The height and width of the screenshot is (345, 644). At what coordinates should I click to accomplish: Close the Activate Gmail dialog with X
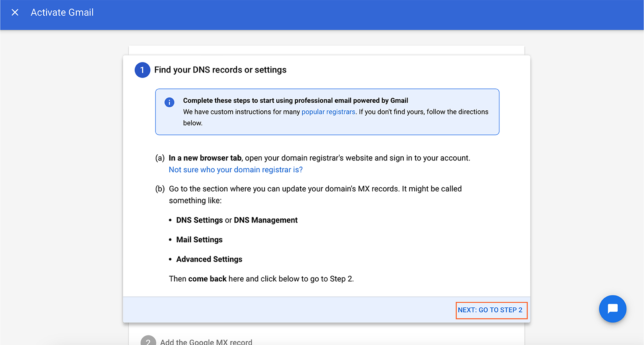[x=15, y=13]
